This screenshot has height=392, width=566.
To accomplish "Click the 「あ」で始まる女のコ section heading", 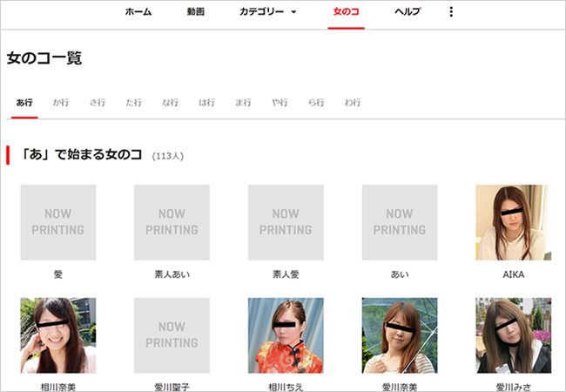I will point(82,155).
